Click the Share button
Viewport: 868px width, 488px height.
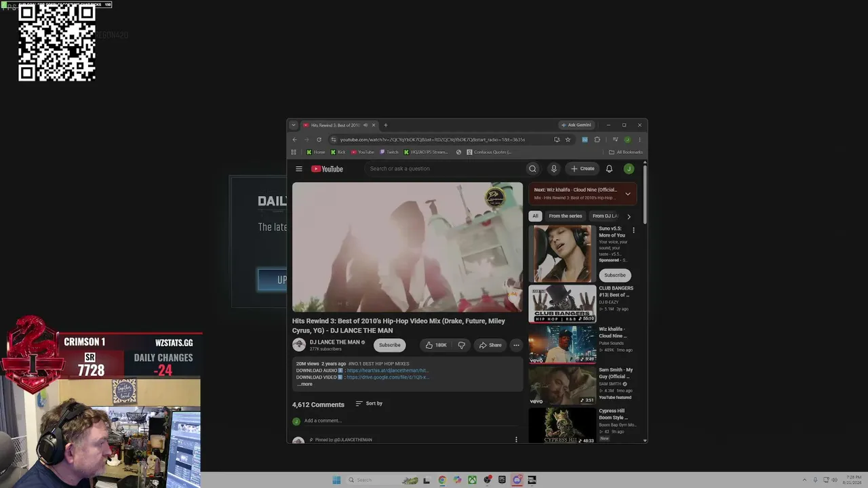pos(490,345)
